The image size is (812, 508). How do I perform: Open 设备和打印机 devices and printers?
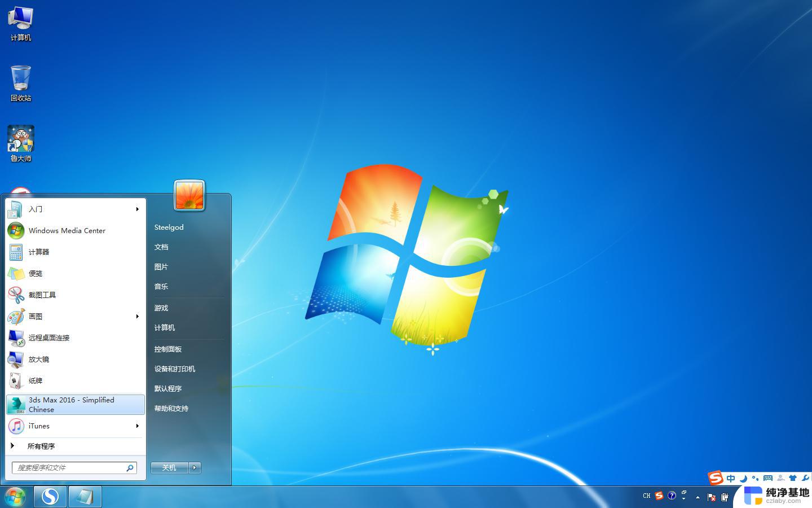[189, 369]
